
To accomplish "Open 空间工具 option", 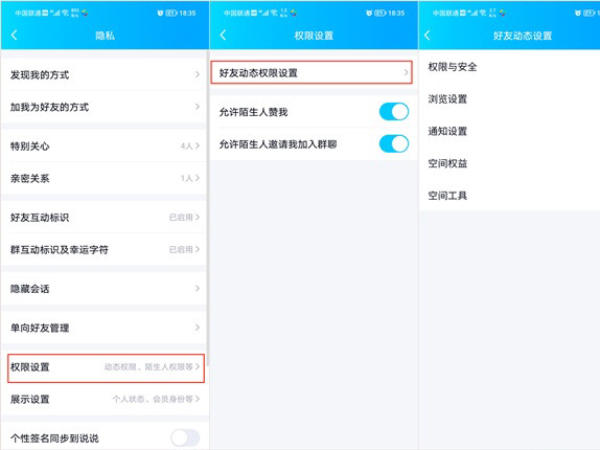I will [x=448, y=195].
